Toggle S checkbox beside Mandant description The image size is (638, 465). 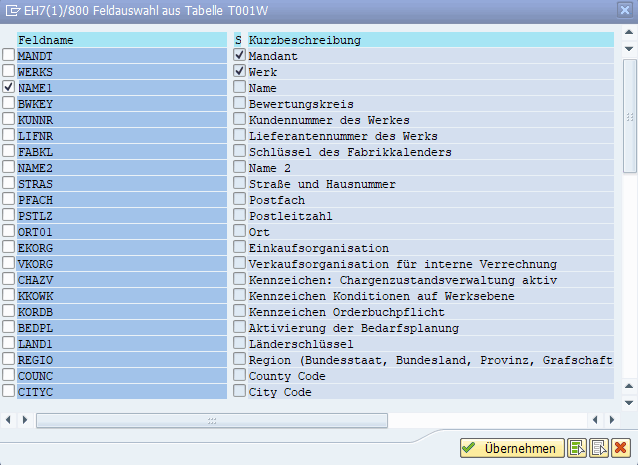tap(240, 55)
